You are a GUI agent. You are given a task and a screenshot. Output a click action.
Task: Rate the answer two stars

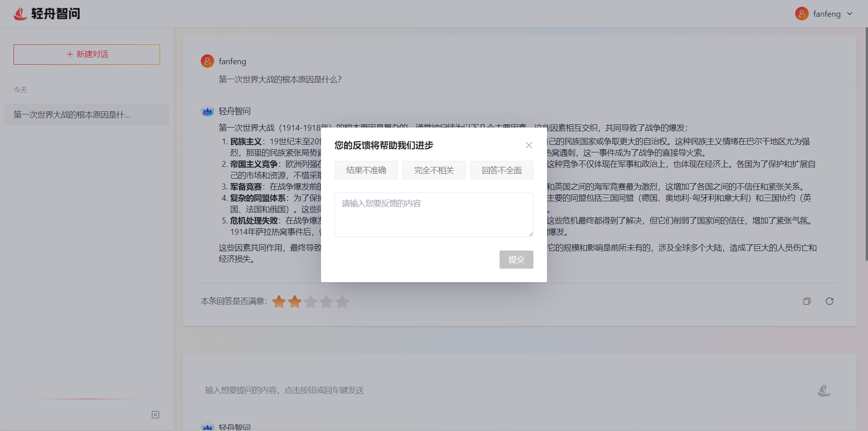(295, 302)
